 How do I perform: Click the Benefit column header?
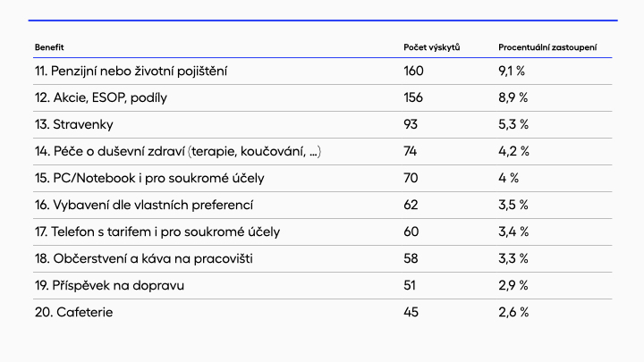49,46
